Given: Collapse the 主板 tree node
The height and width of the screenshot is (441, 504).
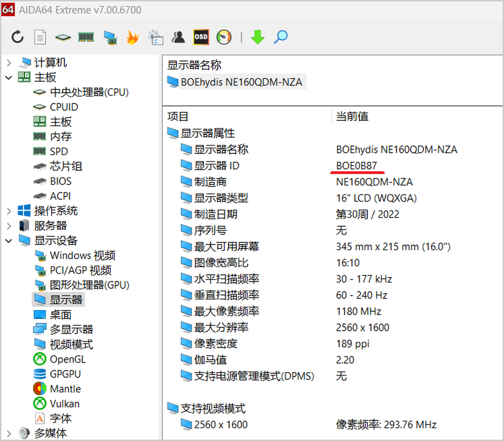Looking at the screenshot, I should point(9,77).
